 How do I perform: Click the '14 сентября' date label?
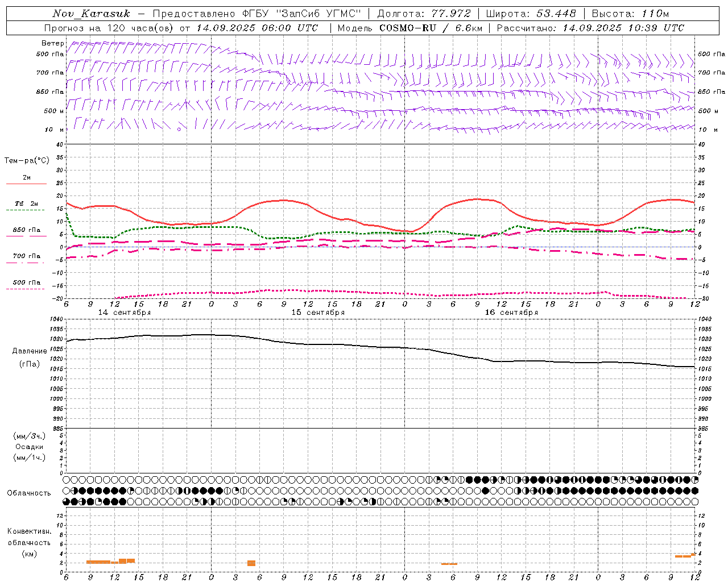[x=125, y=313]
